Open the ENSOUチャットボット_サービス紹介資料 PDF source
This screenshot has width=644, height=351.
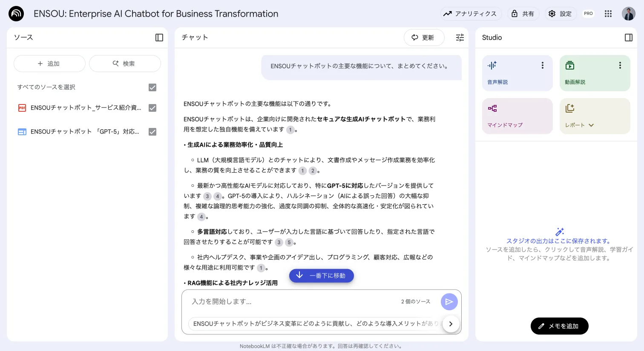86,108
